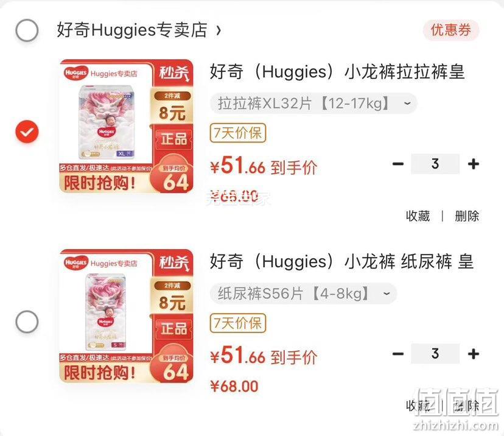504x436 pixels.
Task: Select all items from 好奇Huggies专卖店
Action: pyautogui.click(x=27, y=30)
